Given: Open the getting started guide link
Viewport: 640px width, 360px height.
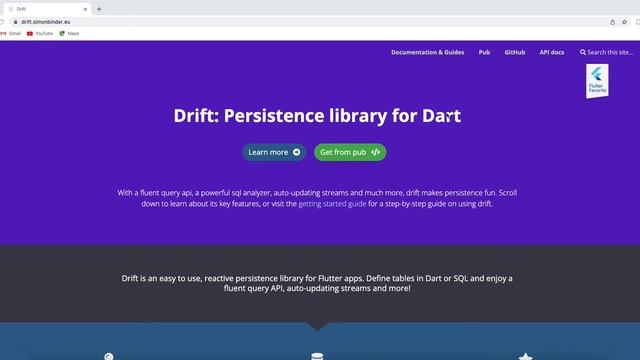Looking at the screenshot, I should pos(332,204).
